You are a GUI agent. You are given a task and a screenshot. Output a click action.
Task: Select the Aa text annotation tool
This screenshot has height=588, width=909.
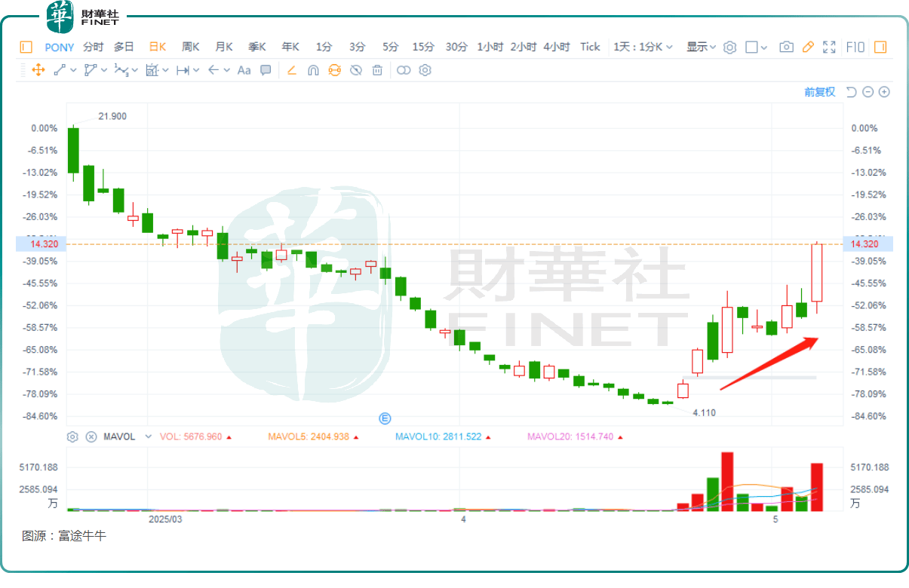point(244,70)
